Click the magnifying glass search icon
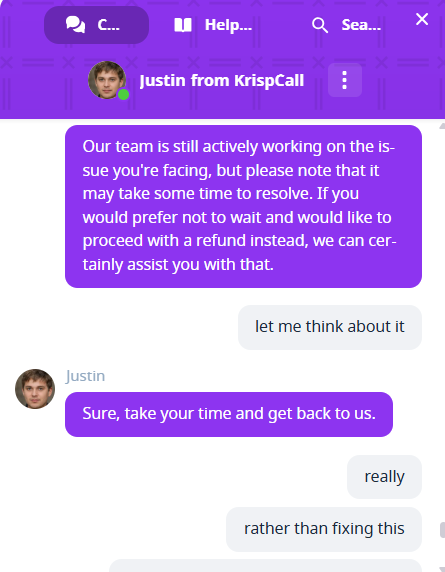Viewport: 445px width, 572px height. [320, 25]
